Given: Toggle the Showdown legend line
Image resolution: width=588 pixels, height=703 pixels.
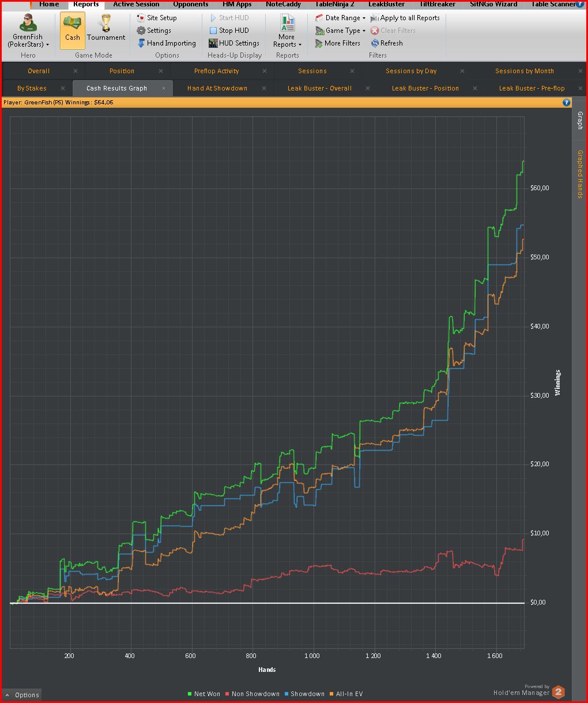Looking at the screenshot, I should tap(304, 694).
